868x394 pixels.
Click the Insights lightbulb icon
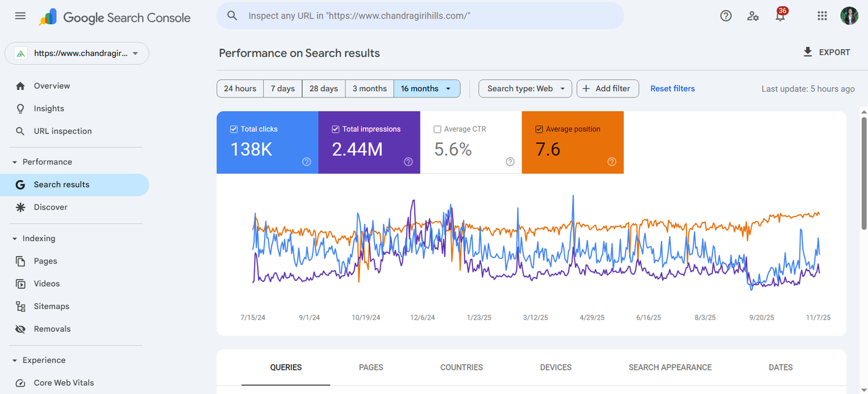point(20,109)
